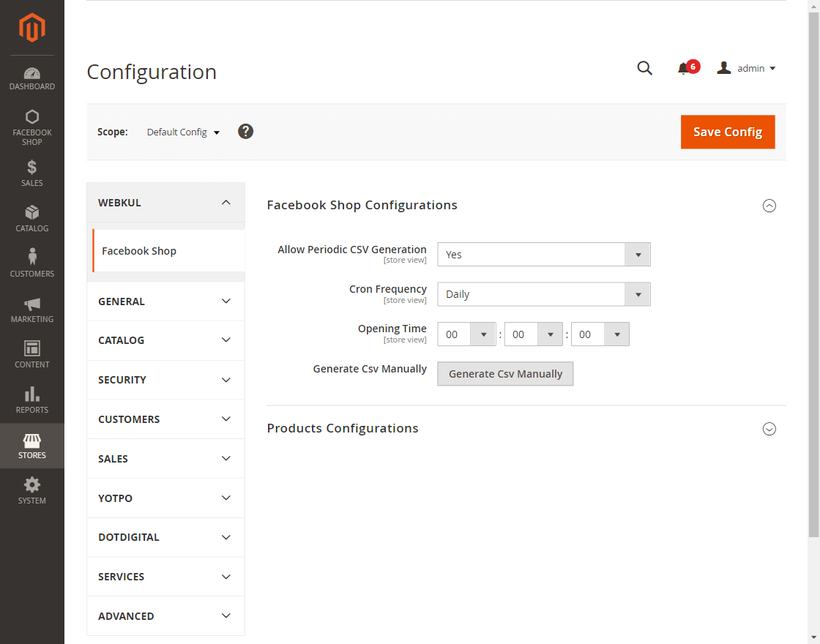The width and height of the screenshot is (820, 644).
Task: Click the scrollbar down arrow
Action: [x=813, y=637]
